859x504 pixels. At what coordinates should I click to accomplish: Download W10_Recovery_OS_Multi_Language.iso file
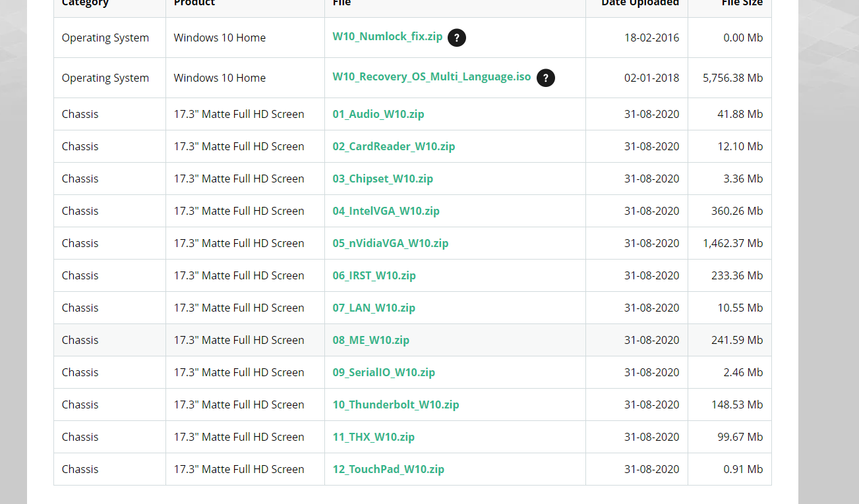click(432, 77)
